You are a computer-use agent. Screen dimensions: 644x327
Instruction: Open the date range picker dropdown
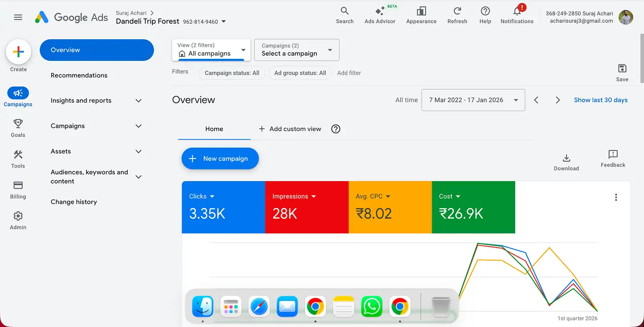tap(472, 100)
